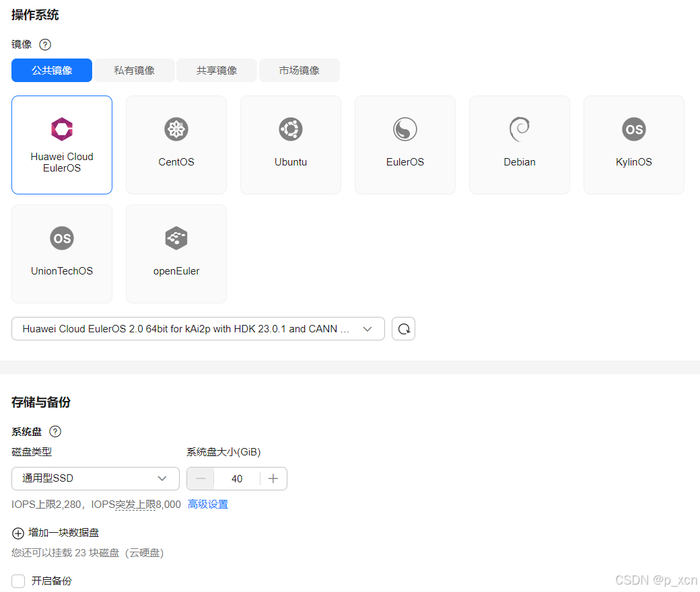Viewport: 700px width, 592px height.
Task: Open help tooltip next to 镜像
Action: [x=45, y=44]
